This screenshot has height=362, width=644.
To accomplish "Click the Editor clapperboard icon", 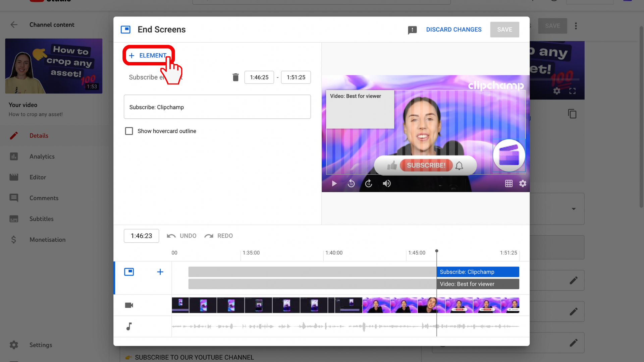I will click(14, 177).
